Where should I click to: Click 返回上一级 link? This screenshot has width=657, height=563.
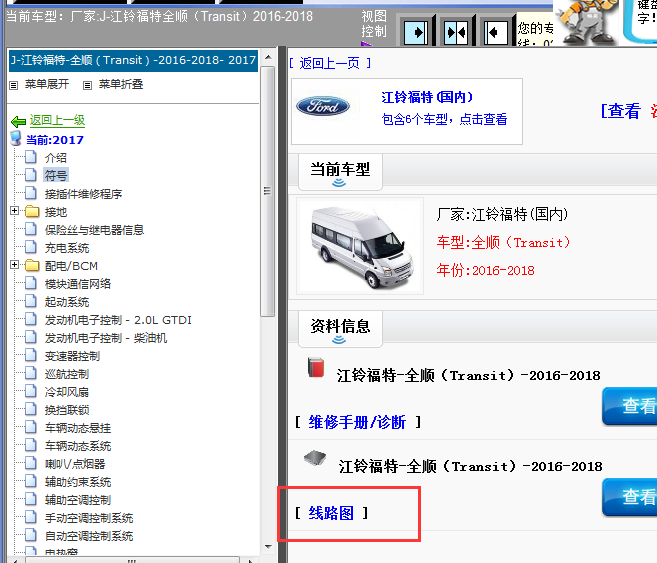pyautogui.click(x=57, y=120)
